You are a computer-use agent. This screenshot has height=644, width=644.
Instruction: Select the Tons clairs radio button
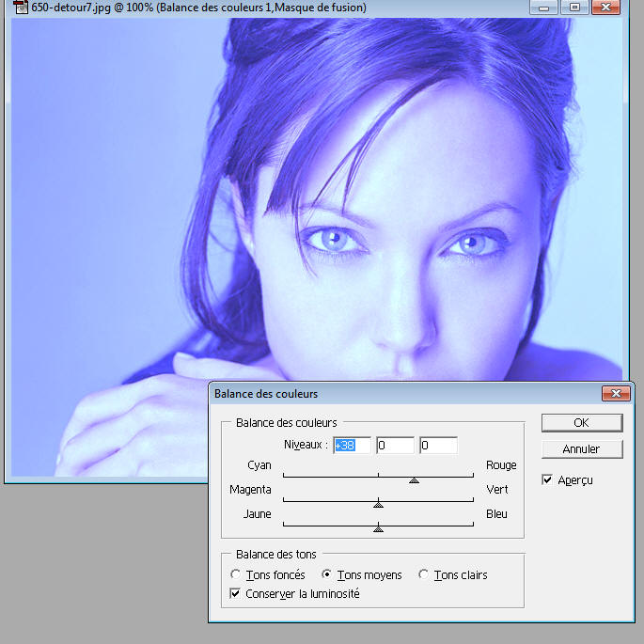tap(423, 574)
